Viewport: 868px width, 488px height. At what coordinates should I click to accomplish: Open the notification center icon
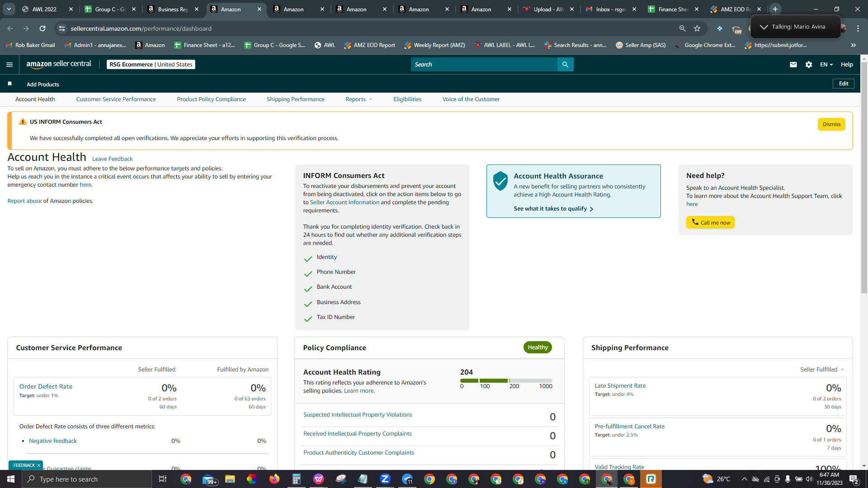click(854, 479)
